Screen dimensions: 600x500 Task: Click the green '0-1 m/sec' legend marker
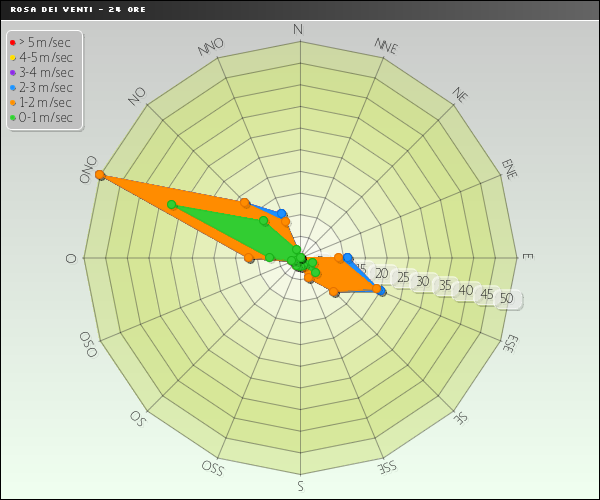[x=12, y=117]
